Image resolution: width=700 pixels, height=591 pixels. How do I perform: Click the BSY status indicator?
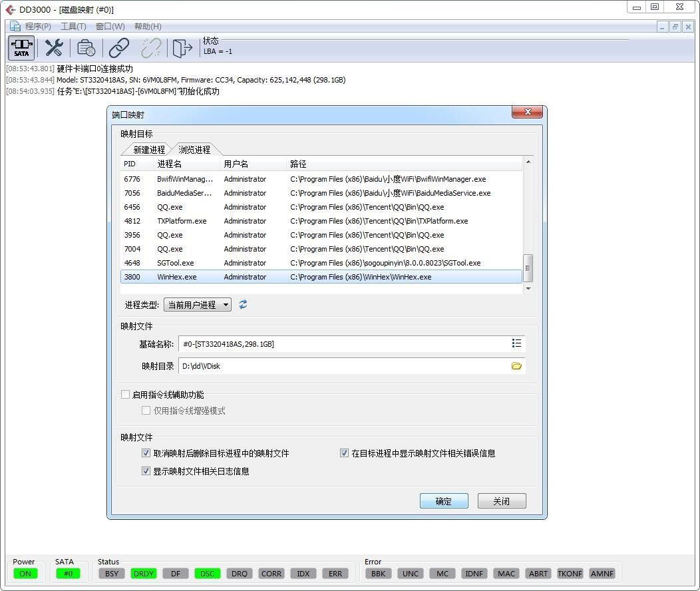tap(112, 574)
